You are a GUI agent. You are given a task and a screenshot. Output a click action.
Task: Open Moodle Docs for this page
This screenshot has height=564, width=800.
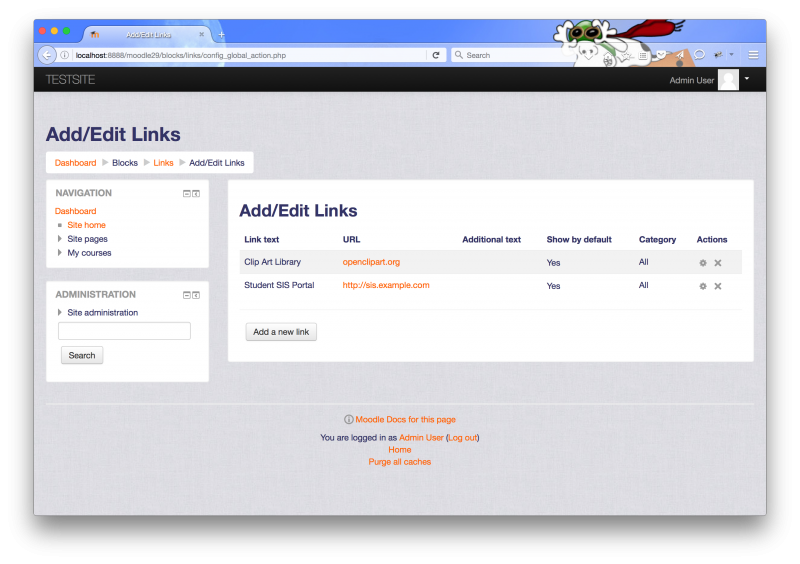pyautogui.click(x=406, y=420)
